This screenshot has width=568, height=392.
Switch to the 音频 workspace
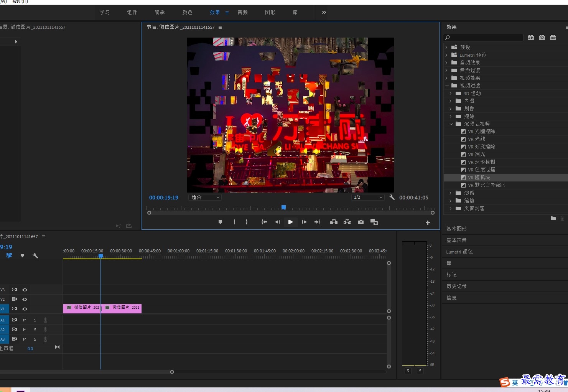click(x=242, y=12)
